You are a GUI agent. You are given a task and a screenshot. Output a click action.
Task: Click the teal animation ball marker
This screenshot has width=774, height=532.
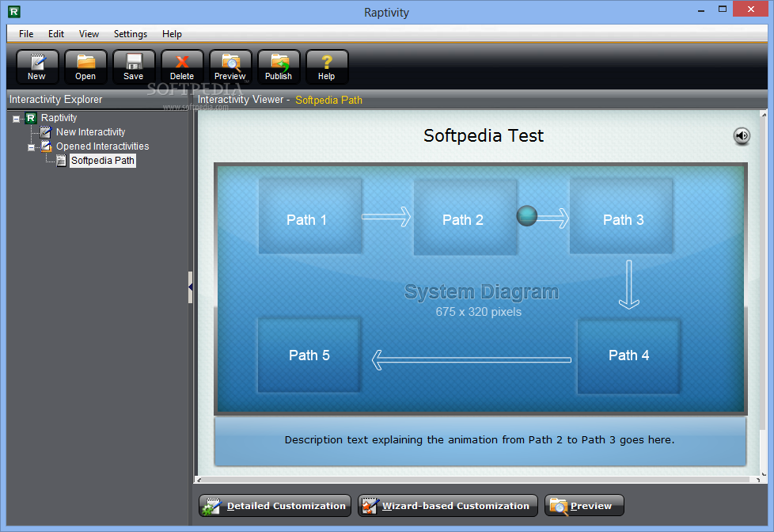(x=527, y=216)
